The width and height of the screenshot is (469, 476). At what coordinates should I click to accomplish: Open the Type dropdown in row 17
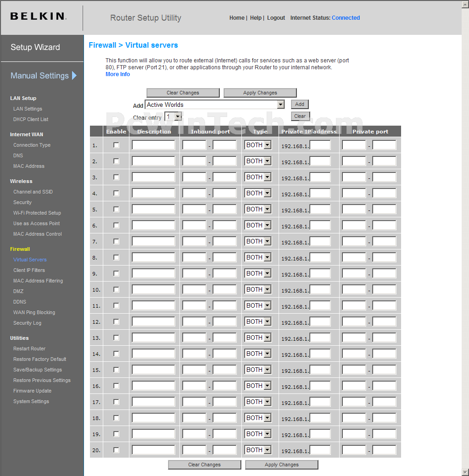(x=258, y=402)
